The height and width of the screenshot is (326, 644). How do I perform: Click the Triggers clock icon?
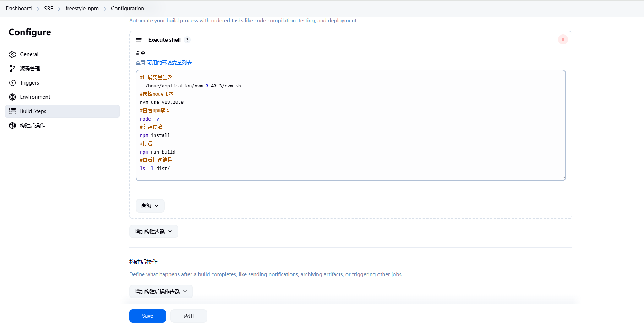coord(12,83)
